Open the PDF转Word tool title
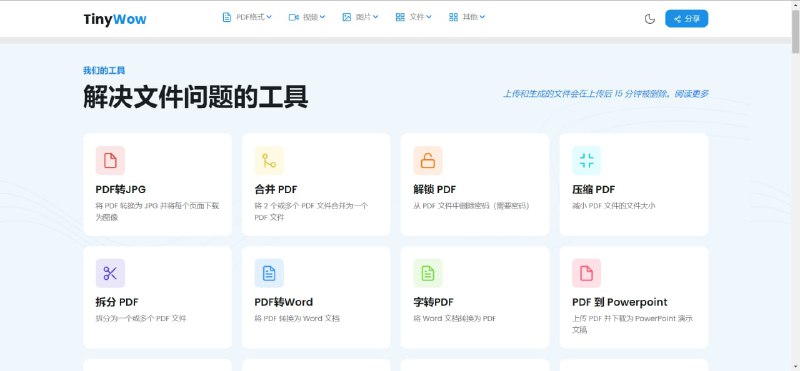This screenshot has width=800, height=371. point(284,302)
